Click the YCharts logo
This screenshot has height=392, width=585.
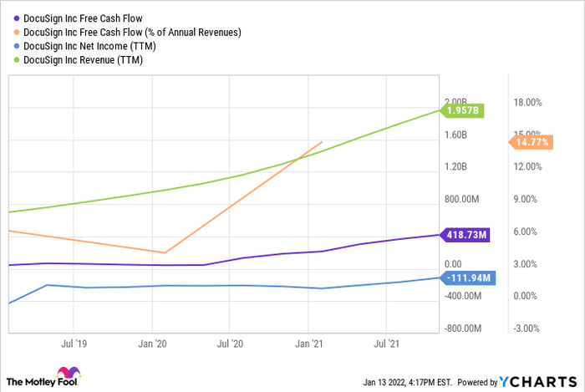pyautogui.click(x=538, y=382)
